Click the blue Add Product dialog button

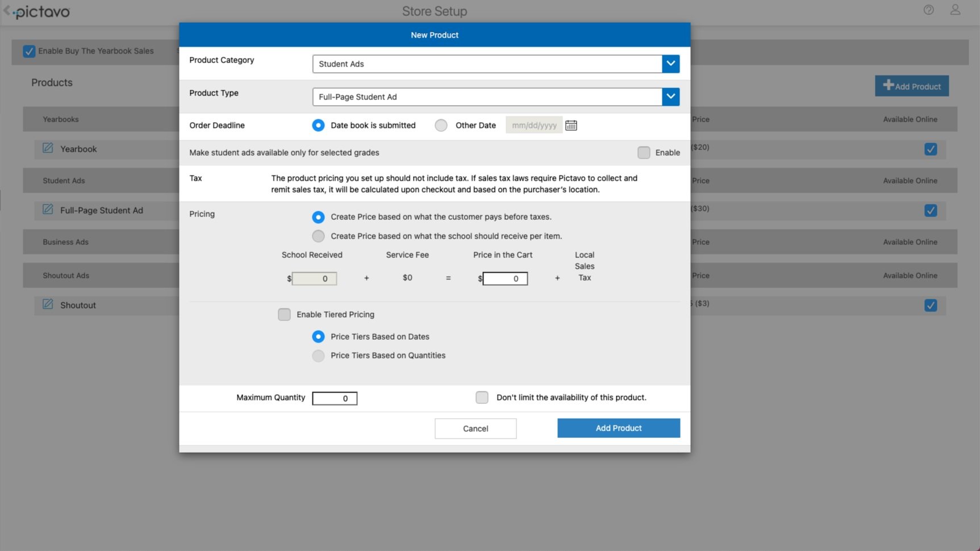coord(619,428)
